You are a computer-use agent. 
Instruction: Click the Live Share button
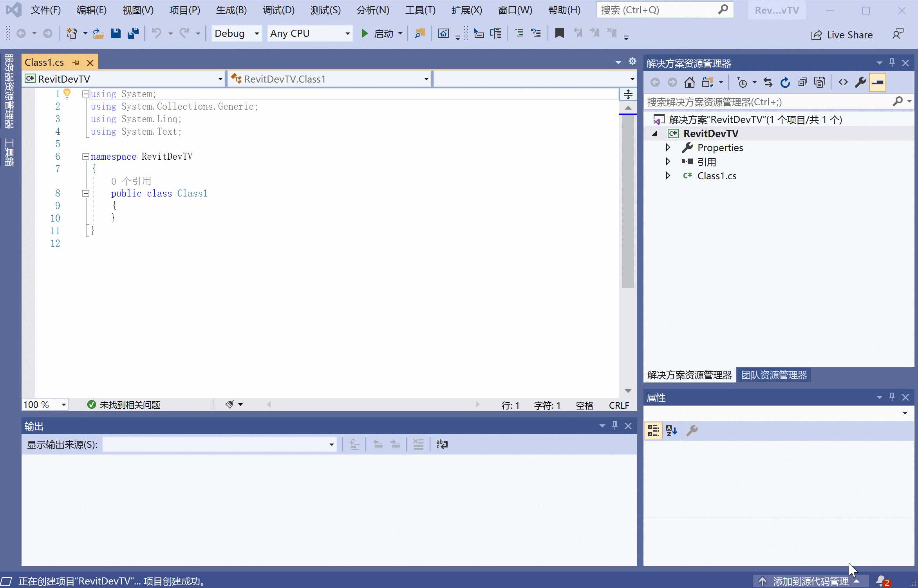pos(842,35)
